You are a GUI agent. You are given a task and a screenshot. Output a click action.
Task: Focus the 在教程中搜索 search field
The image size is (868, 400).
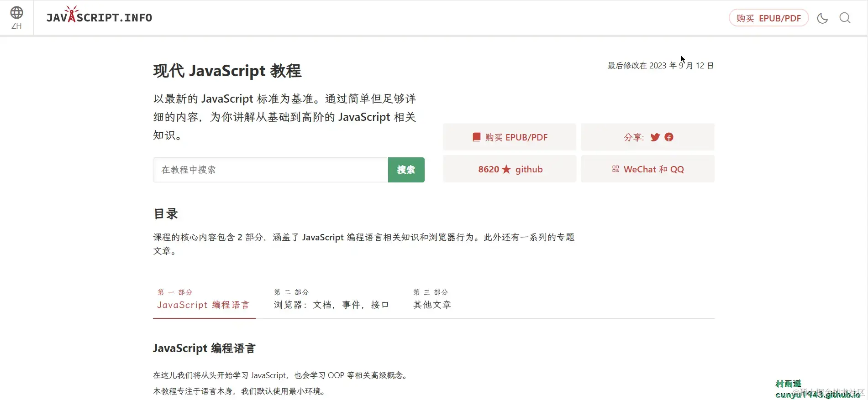pos(271,170)
